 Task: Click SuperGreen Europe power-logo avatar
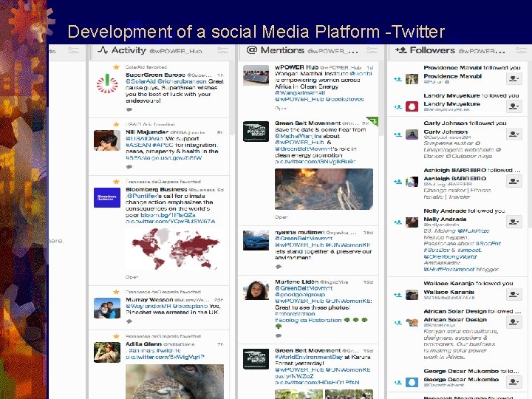[x=107, y=83]
